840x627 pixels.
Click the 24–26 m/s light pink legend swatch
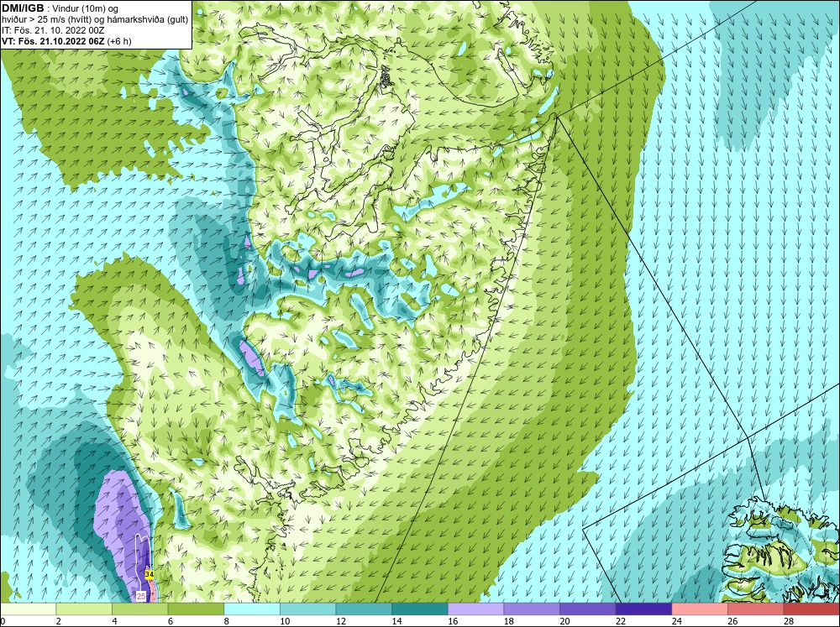700,609
